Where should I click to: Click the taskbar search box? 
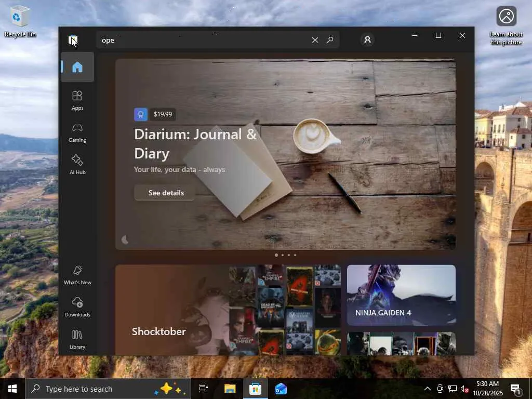point(108,389)
